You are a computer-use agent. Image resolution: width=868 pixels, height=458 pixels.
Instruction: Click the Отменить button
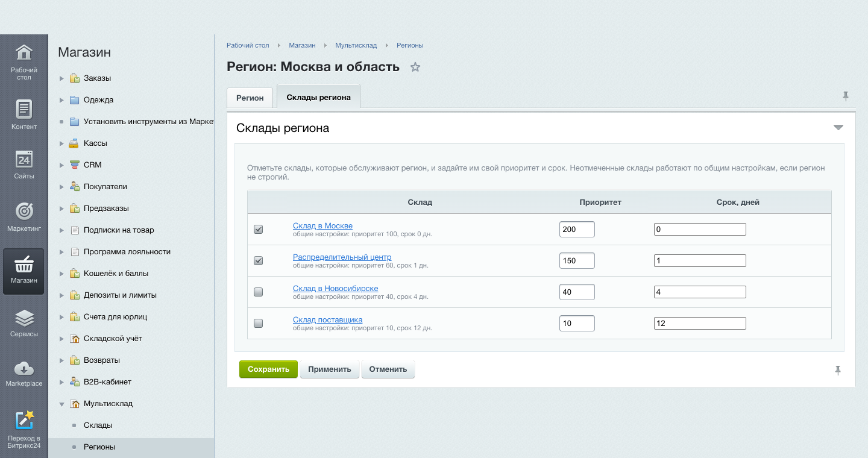click(388, 369)
